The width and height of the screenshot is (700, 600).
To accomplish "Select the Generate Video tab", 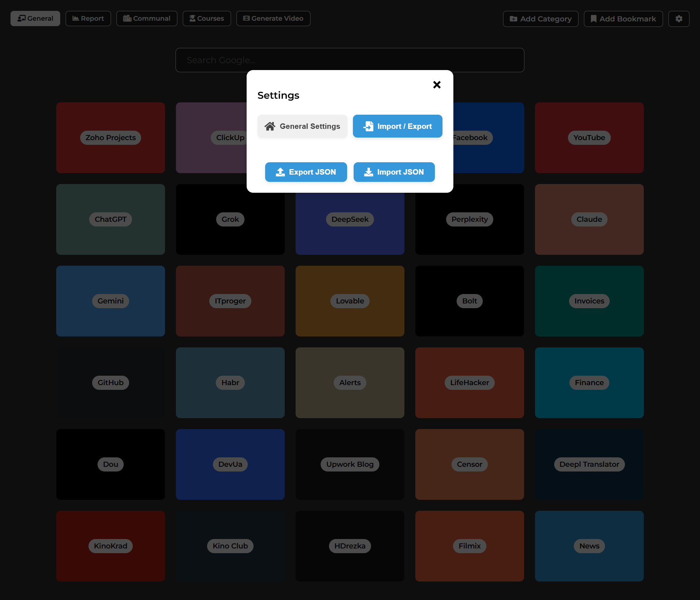I will (x=273, y=19).
